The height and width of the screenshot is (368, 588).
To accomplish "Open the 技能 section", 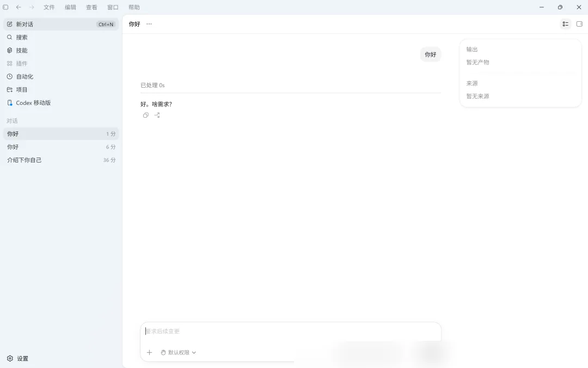I will (61, 50).
